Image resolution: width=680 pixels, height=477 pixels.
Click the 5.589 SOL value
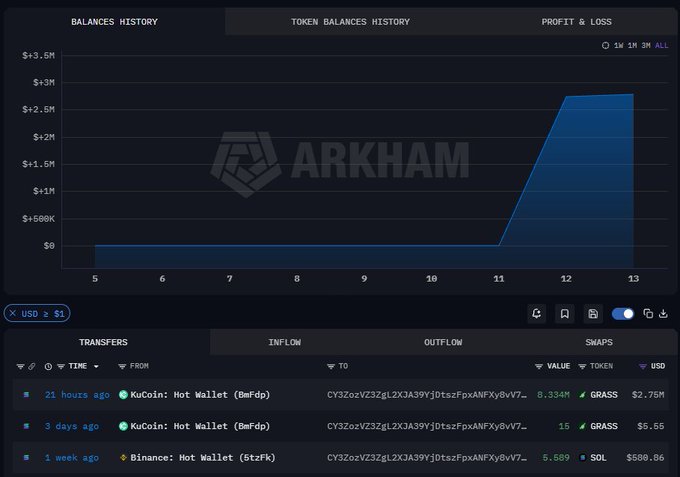click(556, 457)
